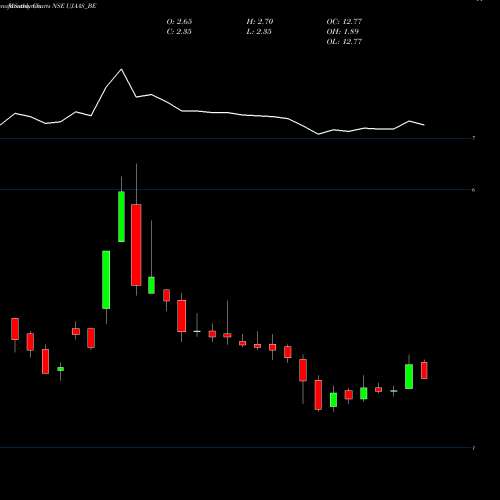
Task: Click the first red candle on the left
Action: [x=15, y=329]
